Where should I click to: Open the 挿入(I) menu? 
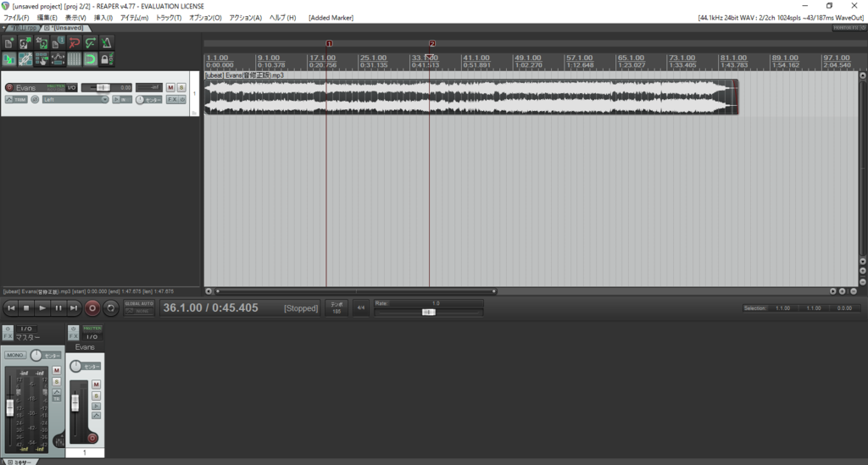click(x=103, y=18)
